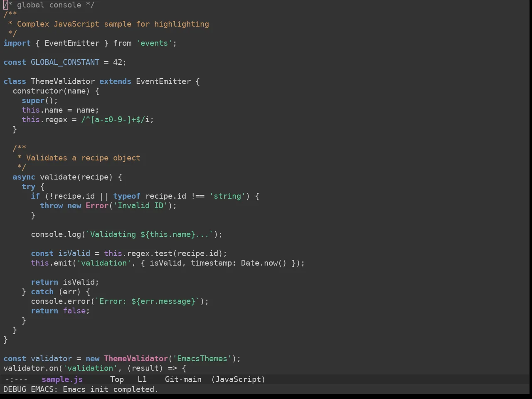Click the Error constructor name after new
The width and height of the screenshot is (532, 399).
coord(97,206)
